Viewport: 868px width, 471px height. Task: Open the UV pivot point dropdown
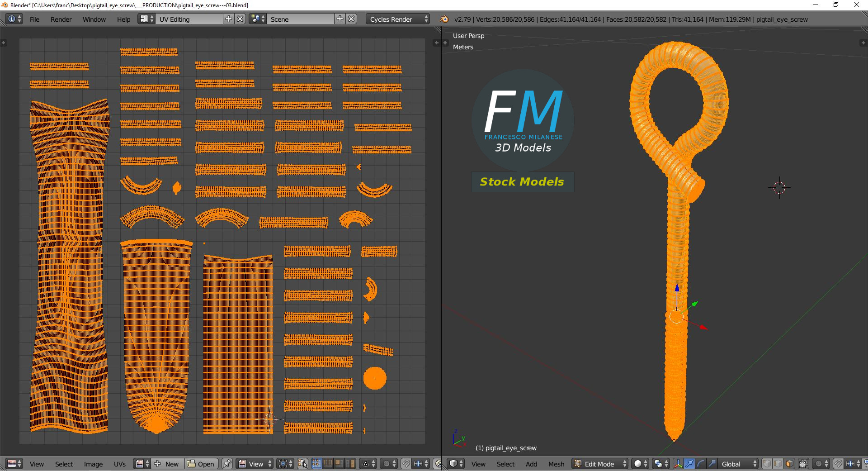[x=285, y=464]
